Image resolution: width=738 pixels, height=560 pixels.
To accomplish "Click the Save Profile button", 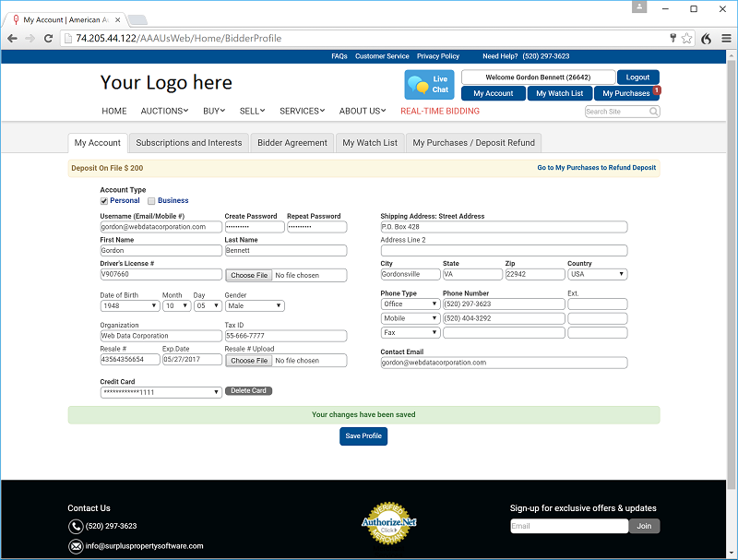I will [363, 436].
